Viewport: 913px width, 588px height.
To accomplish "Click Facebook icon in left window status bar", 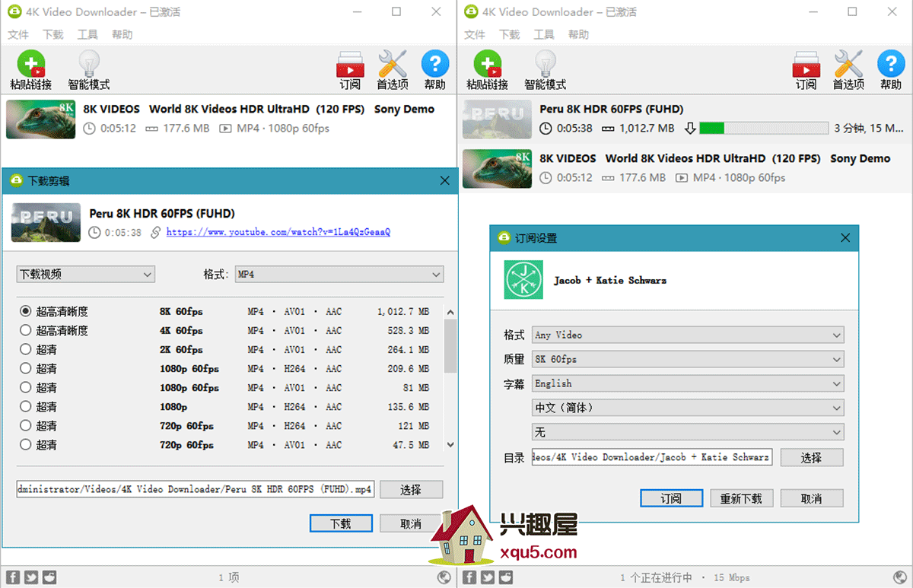I will [x=13, y=577].
